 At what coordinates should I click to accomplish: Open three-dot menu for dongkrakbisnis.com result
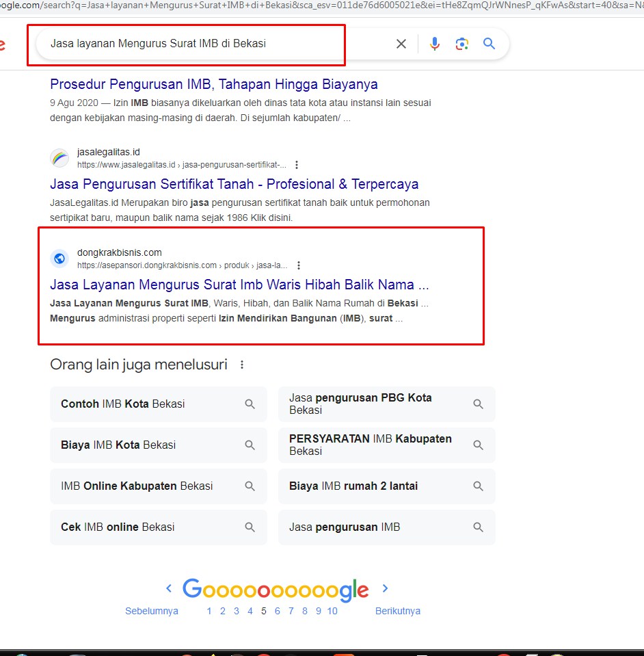pyautogui.click(x=298, y=265)
